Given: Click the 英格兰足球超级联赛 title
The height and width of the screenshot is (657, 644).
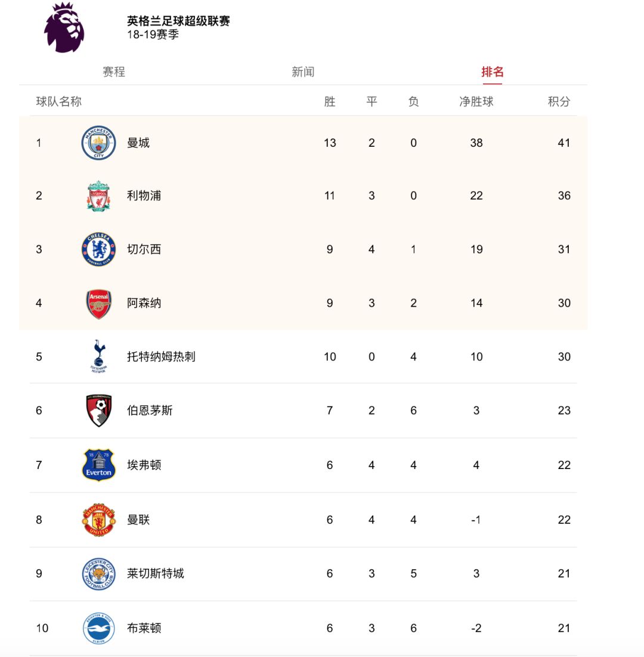Looking at the screenshot, I should pos(178,21).
